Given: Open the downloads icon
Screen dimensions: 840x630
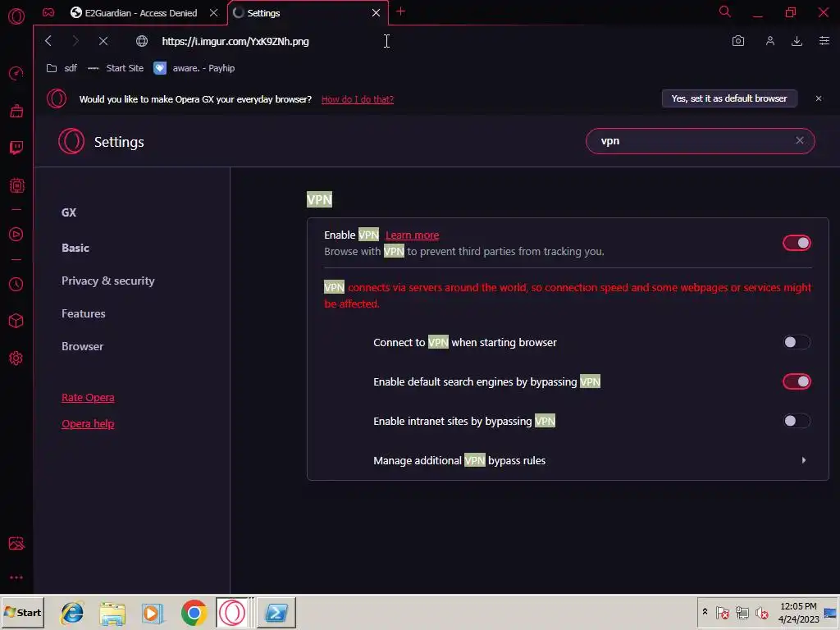Looking at the screenshot, I should (x=797, y=41).
